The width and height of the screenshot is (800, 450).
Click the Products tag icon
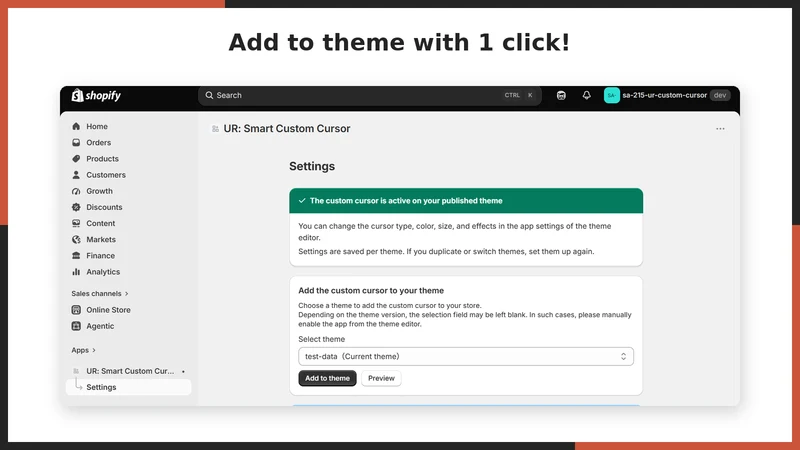click(x=76, y=159)
